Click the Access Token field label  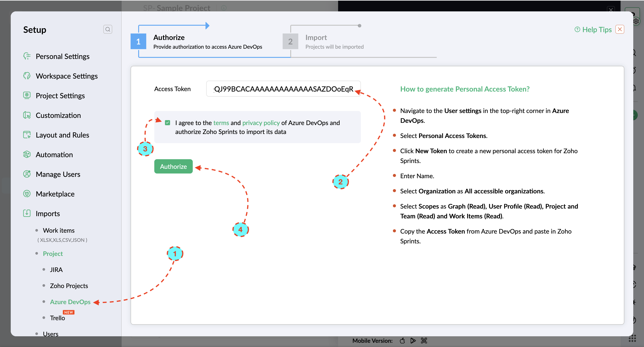[172, 89]
